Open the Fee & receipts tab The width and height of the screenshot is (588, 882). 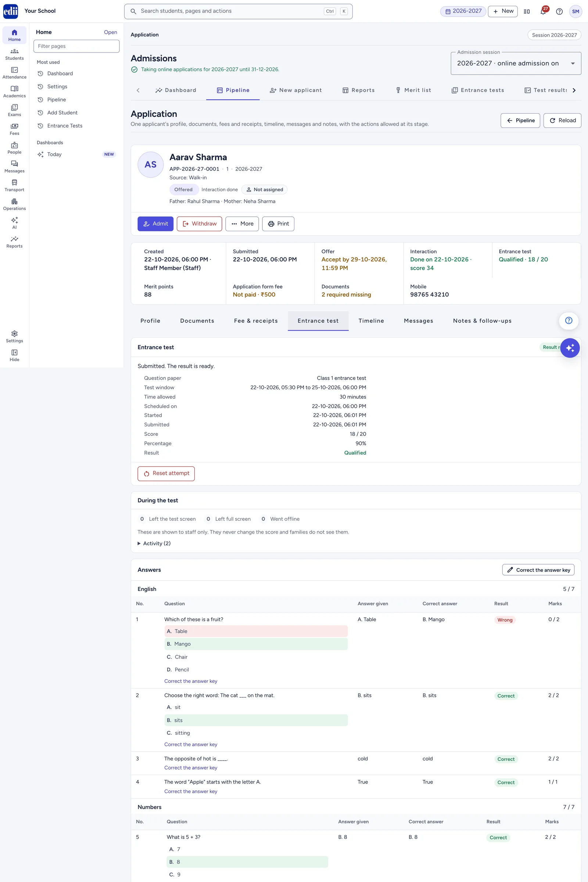(256, 320)
